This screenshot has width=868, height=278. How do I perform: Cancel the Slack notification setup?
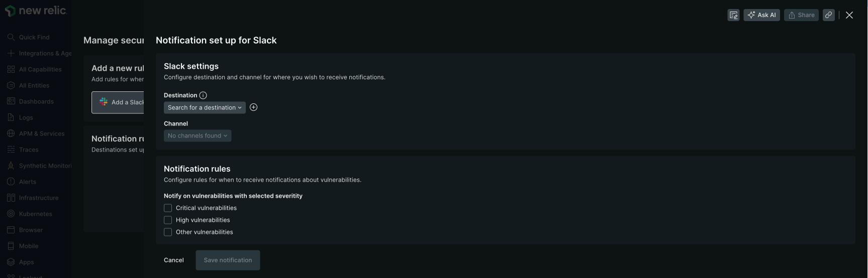click(174, 260)
